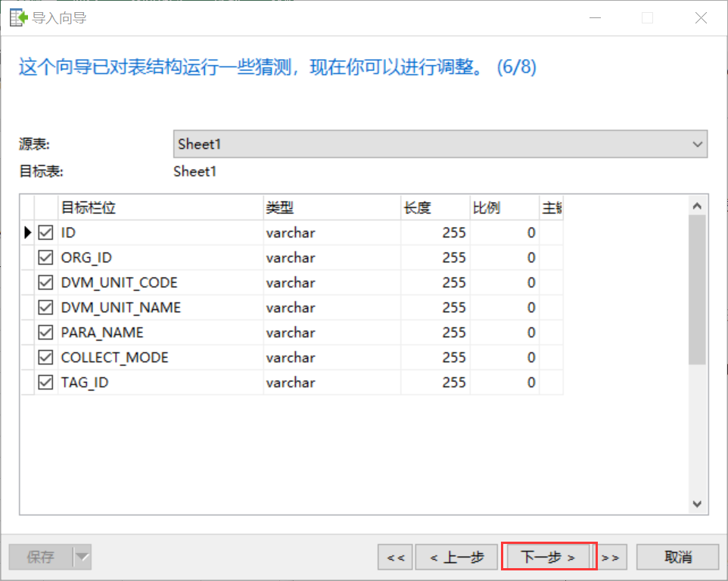Open the dropdown arrow beside 保存
The height and width of the screenshot is (581, 728).
pyautogui.click(x=82, y=556)
